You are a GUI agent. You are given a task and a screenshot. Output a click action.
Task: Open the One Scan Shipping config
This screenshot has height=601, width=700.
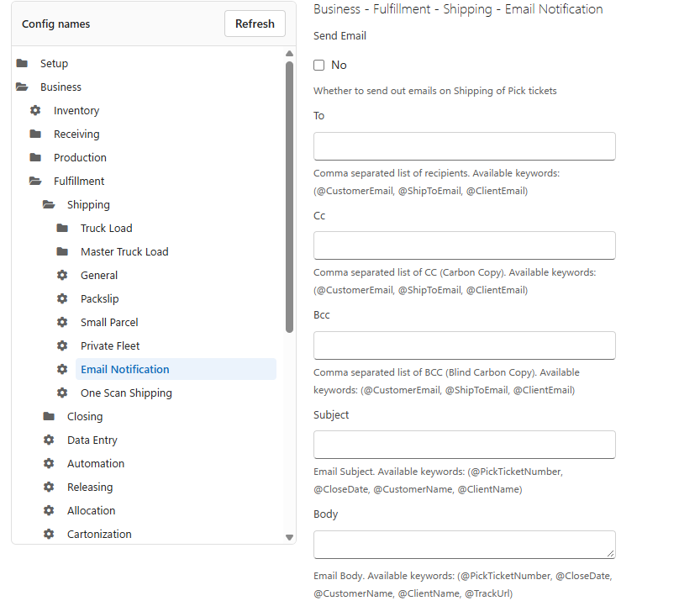pyautogui.click(x=126, y=393)
